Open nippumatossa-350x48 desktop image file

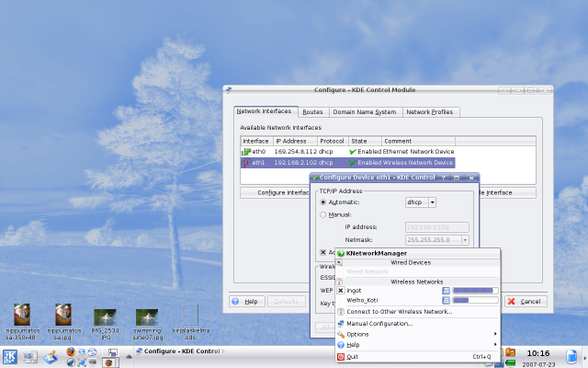[22, 321]
